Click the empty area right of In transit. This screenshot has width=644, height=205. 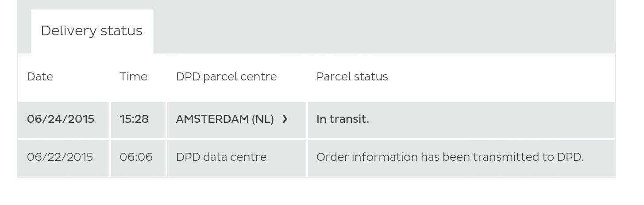[491, 119]
